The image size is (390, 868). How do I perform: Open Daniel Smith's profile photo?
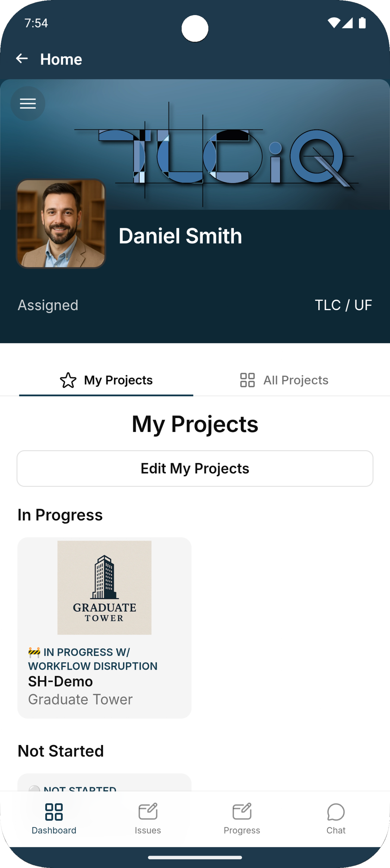click(61, 224)
